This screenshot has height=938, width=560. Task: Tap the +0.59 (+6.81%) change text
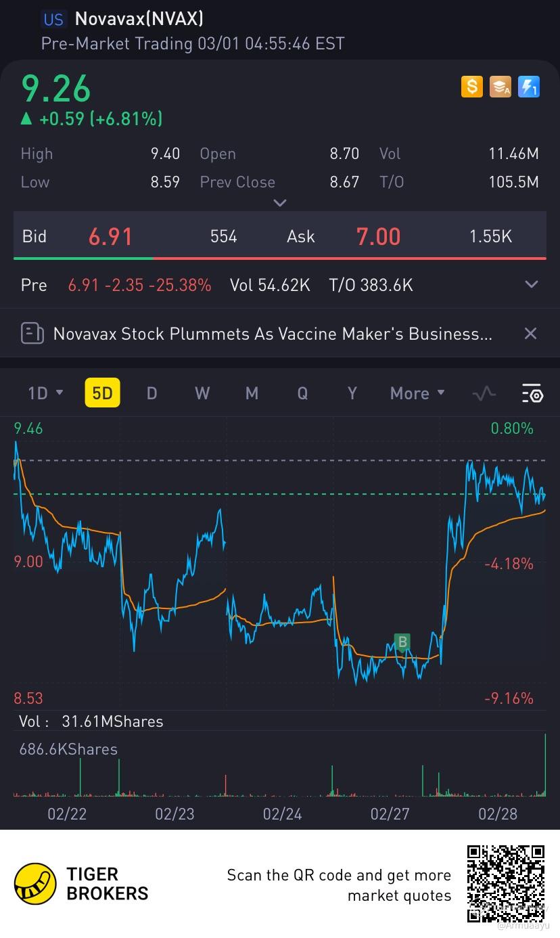(100, 119)
